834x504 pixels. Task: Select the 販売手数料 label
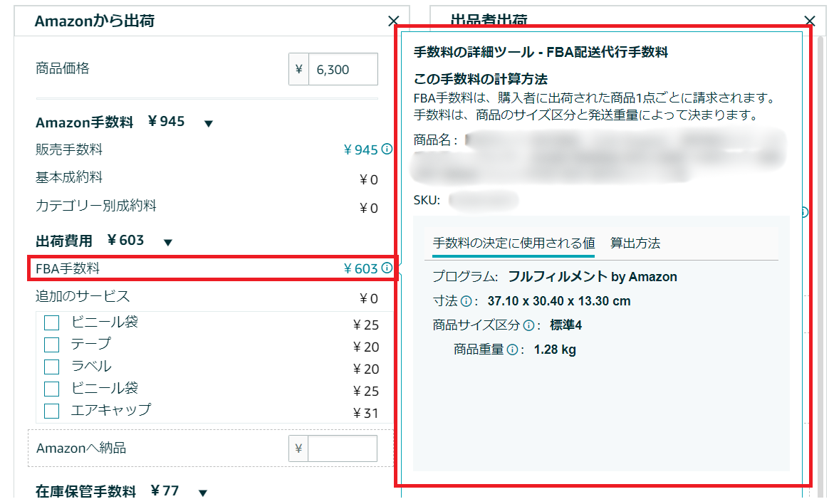click(69, 149)
